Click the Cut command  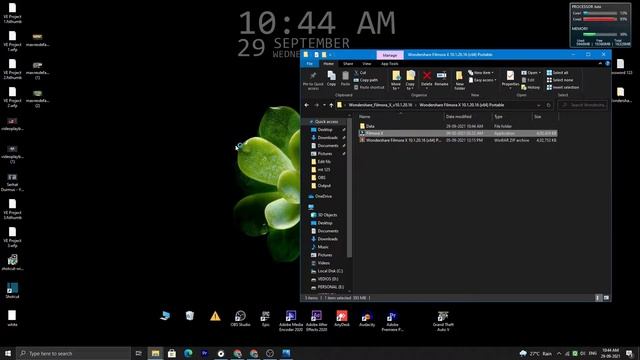tap(360, 73)
